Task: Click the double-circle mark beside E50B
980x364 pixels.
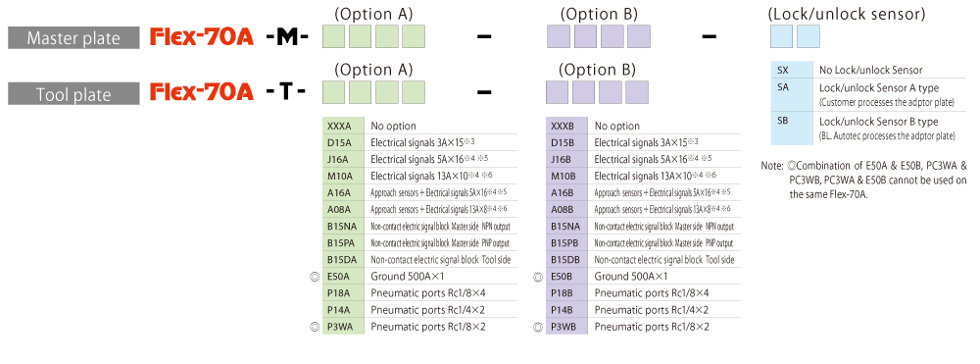Action: [537, 276]
